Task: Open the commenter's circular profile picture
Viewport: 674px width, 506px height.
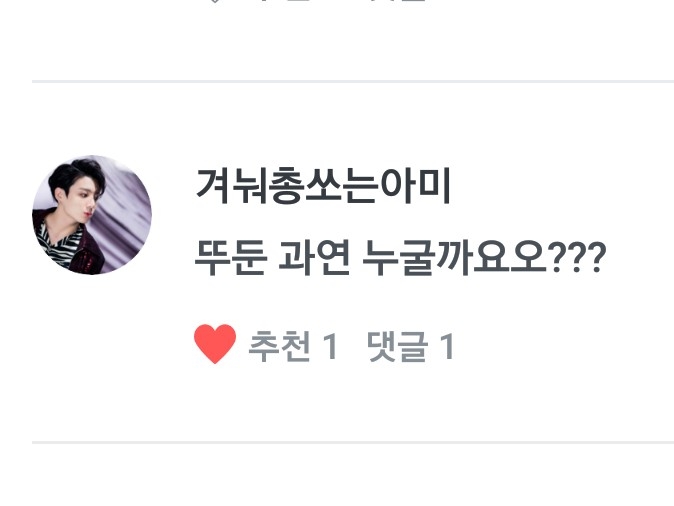Action: 92,215
